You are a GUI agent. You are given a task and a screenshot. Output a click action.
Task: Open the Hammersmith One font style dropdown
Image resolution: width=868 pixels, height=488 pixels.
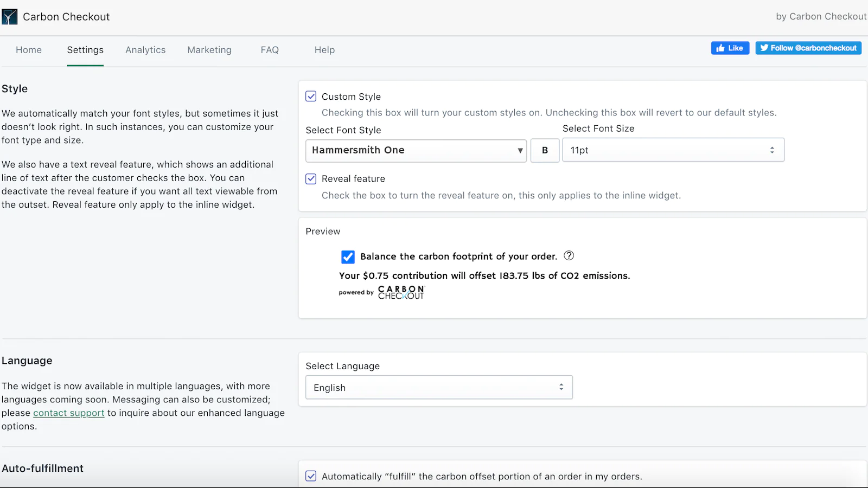pyautogui.click(x=416, y=150)
